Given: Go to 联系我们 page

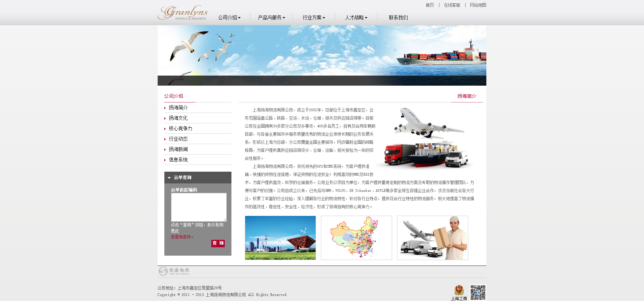Looking at the screenshot, I should [x=398, y=17].
